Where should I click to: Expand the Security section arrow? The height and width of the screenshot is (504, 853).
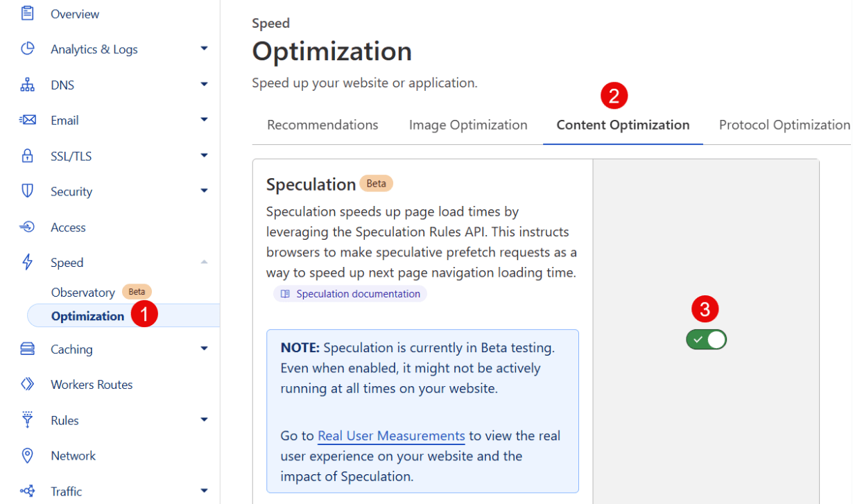[204, 190]
